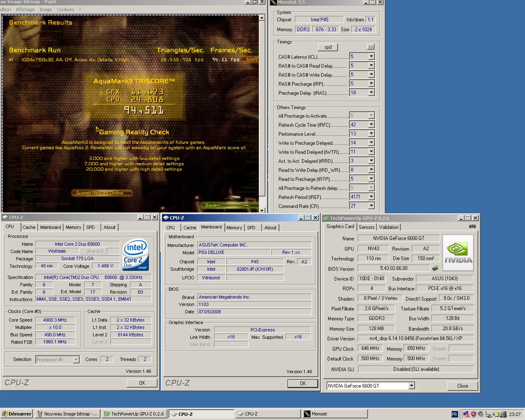The height and width of the screenshot is (420, 525).
Task: Click Paint vertical scrollbar up arrow
Action: click(x=262, y=18)
